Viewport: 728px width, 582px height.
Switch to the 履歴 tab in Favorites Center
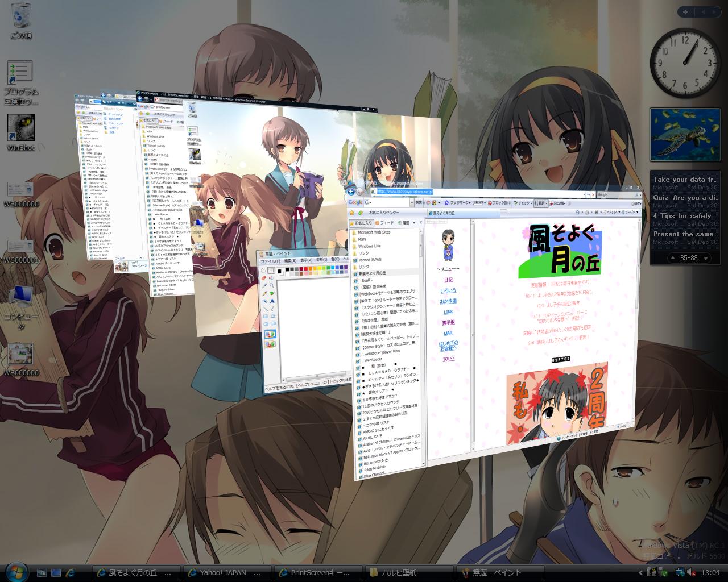(404, 223)
